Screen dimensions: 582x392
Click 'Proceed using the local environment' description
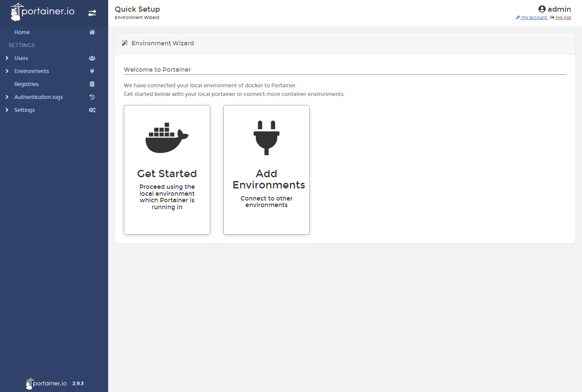pyautogui.click(x=167, y=197)
